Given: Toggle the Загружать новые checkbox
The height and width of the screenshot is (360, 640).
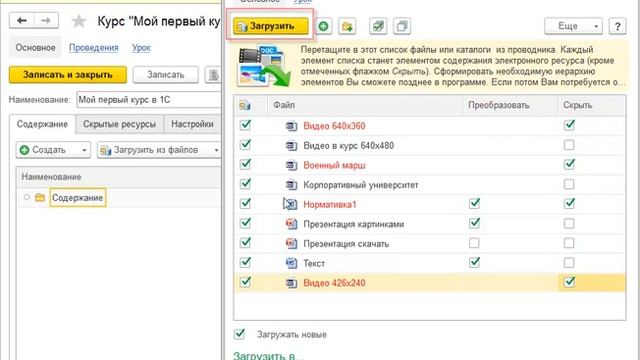Looking at the screenshot, I should pyautogui.click(x=240, y=334).
